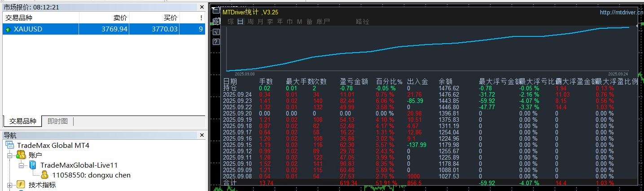Close the 市场报价 market watch panel

point(202,7)
